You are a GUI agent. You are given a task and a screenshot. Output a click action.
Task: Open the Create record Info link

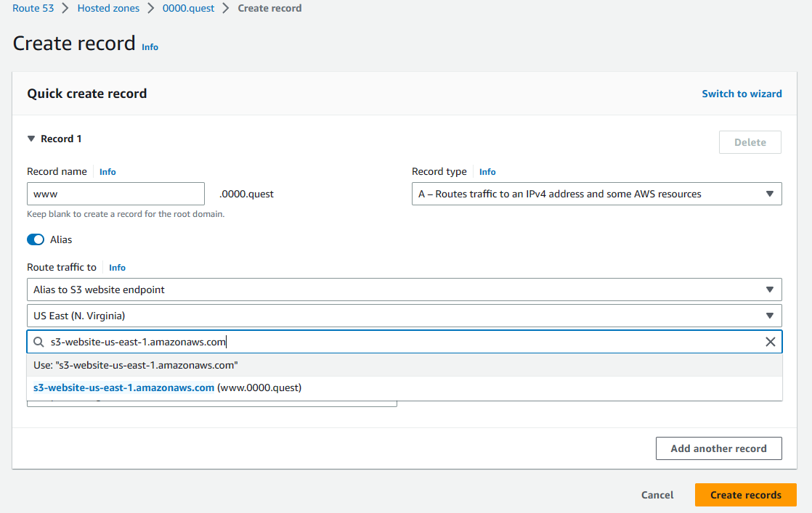point(150,46)
